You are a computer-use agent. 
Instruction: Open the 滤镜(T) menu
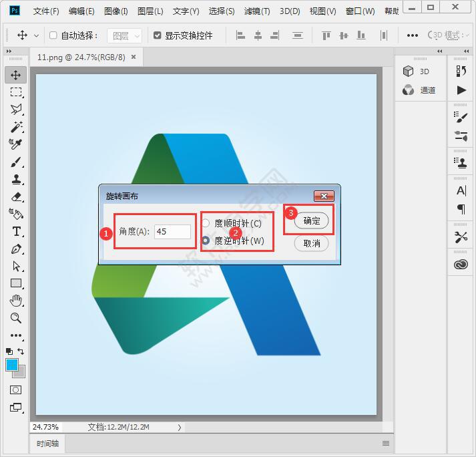click(x=257, y=11)
